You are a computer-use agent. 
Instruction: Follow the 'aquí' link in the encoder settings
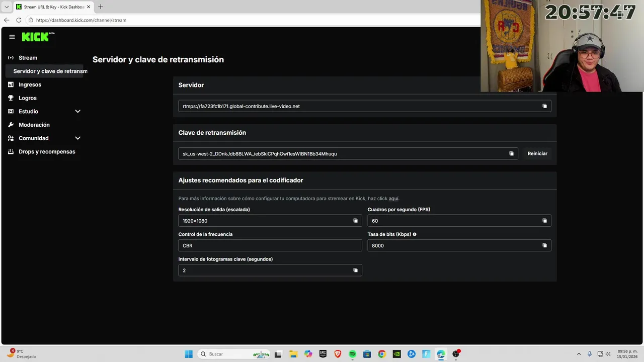(393, 199)
